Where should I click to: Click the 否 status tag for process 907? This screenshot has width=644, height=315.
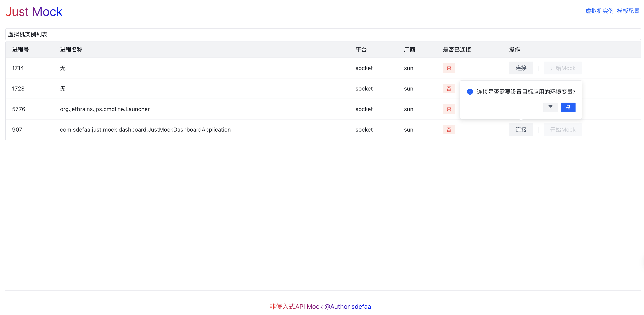pos(449,129)
